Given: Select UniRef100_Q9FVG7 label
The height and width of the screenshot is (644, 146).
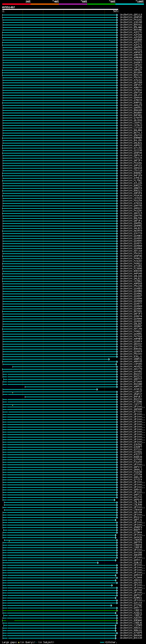Looking at the screenshot, I should [131, 85].
